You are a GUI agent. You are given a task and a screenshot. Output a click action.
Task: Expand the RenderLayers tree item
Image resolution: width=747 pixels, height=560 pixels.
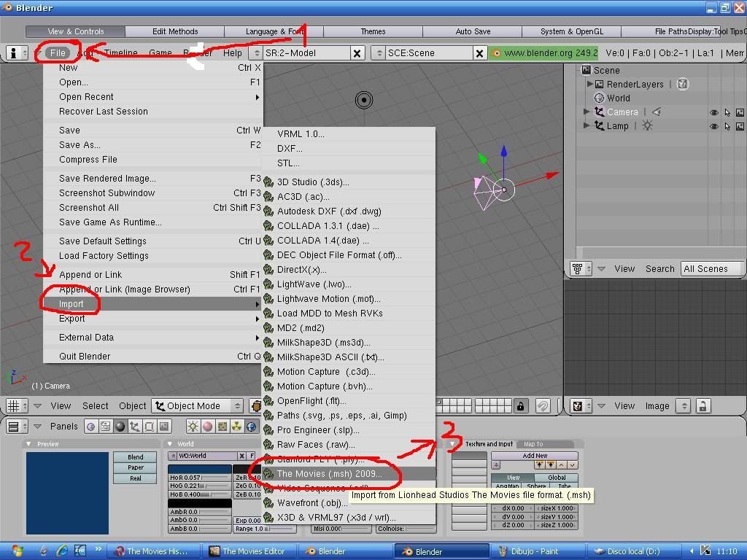point(589,84)
